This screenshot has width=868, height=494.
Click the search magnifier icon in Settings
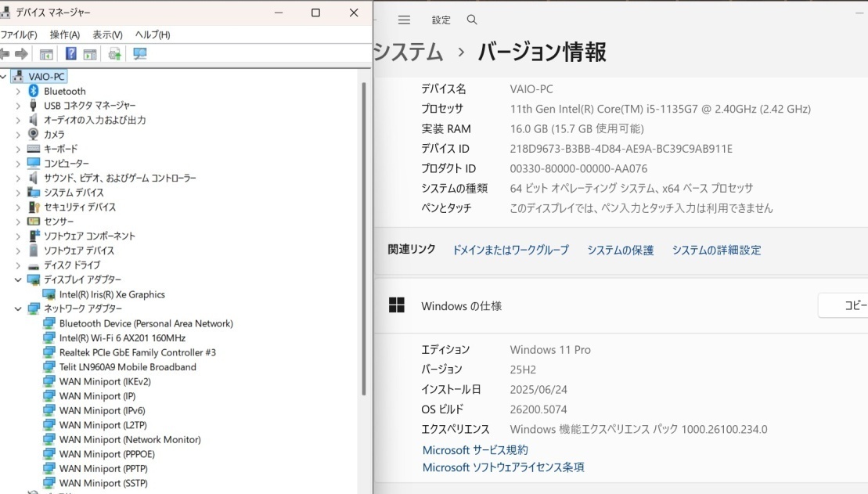(x=472, y=20)
